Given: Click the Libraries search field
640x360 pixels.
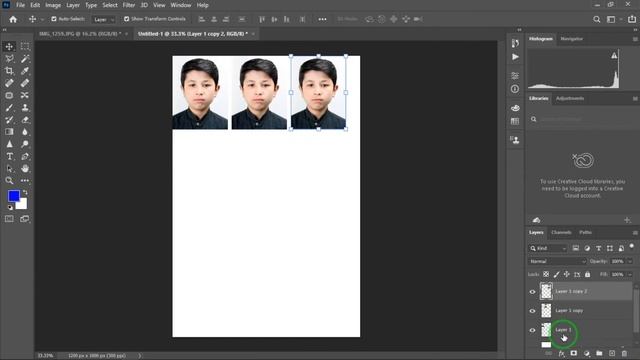Looking at the screenshot, I should click(x=582, y=119).
